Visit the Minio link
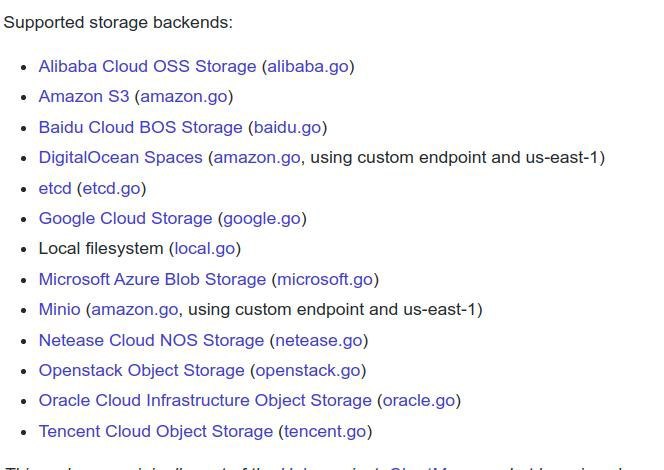The image size is (664, 470). coord(60,310)
